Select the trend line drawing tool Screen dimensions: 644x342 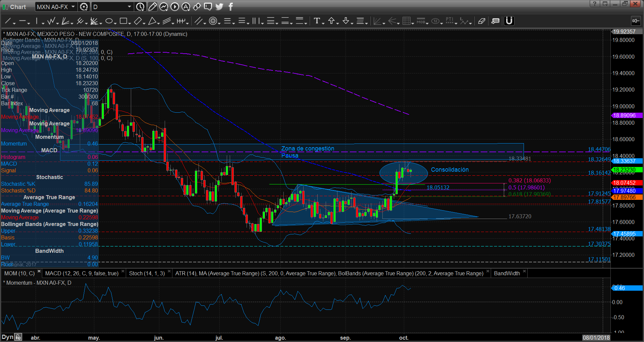7,21
